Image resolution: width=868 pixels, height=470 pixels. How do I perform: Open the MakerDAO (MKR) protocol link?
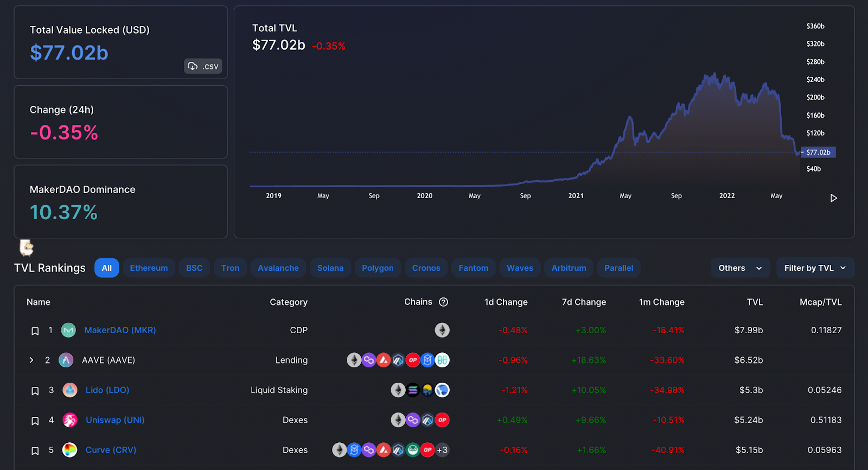coord(120,330)
